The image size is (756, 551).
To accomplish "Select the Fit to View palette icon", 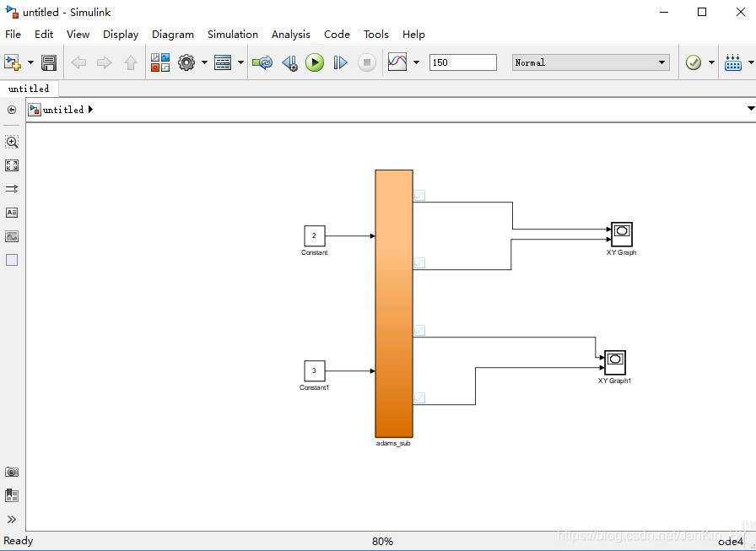I will click(12, 165).
